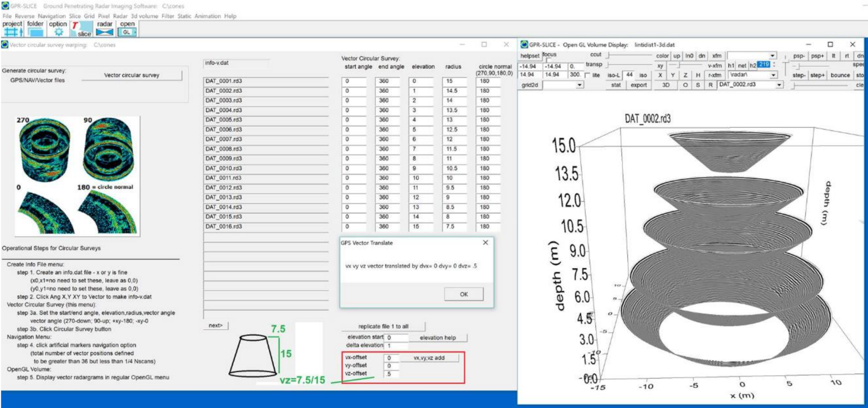
Task: Toggle the lite checkbox
Action: tap(587, 75)
